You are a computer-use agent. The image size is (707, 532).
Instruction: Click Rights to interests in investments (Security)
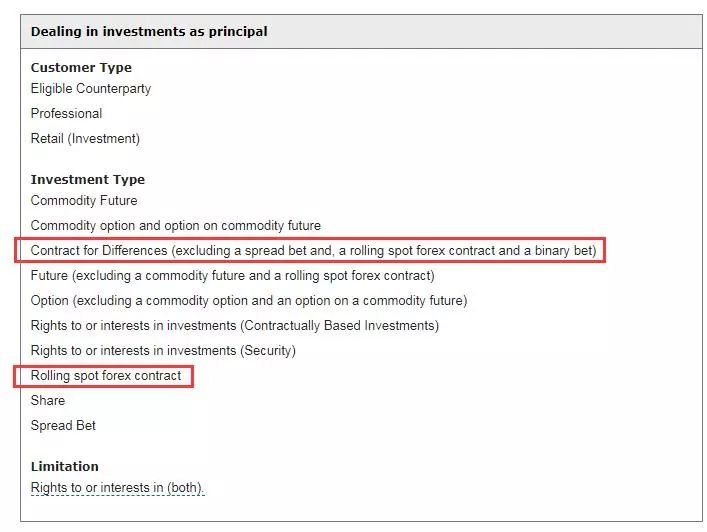pos(163,351)
